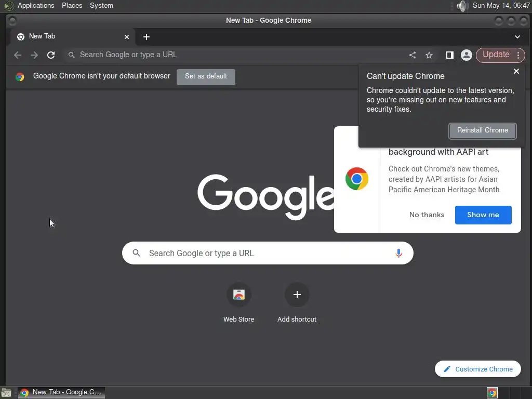Choose No thanks on the themes promo
This screenshot has height=399, width=532.
(x=427, y=215)
